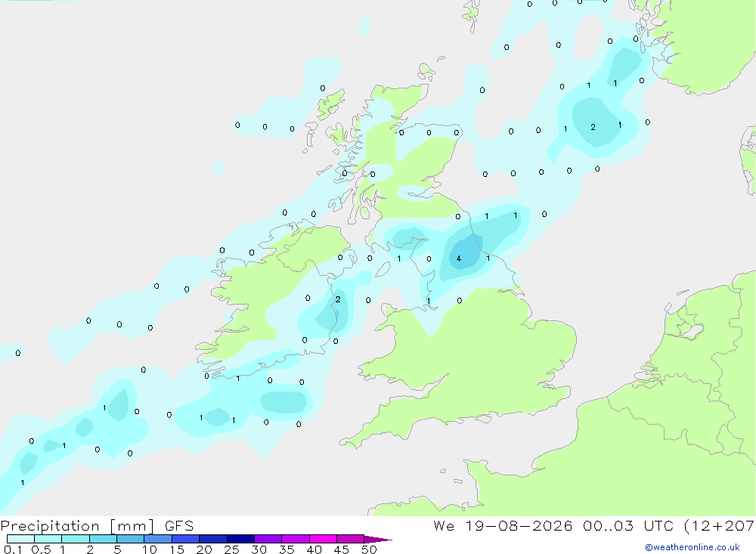Choose the 15–20 mm royal blue legend swatch

click(x=185, y=539)
